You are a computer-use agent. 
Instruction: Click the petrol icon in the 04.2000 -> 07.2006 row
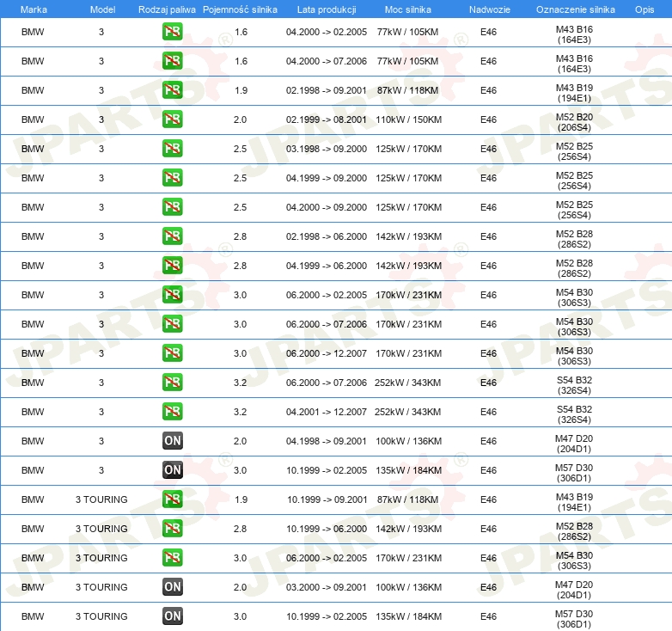172,61
